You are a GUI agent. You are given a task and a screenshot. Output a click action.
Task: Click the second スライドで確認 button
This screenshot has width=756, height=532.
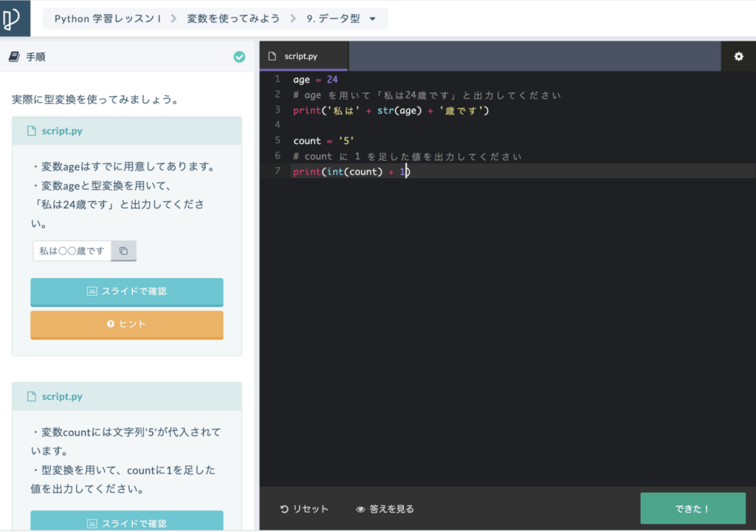pos(126,521)
